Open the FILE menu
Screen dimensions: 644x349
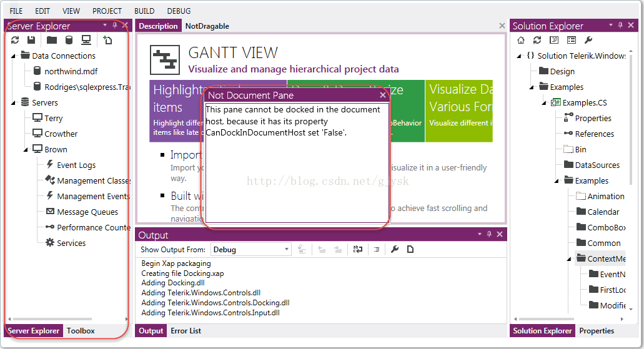16,11
